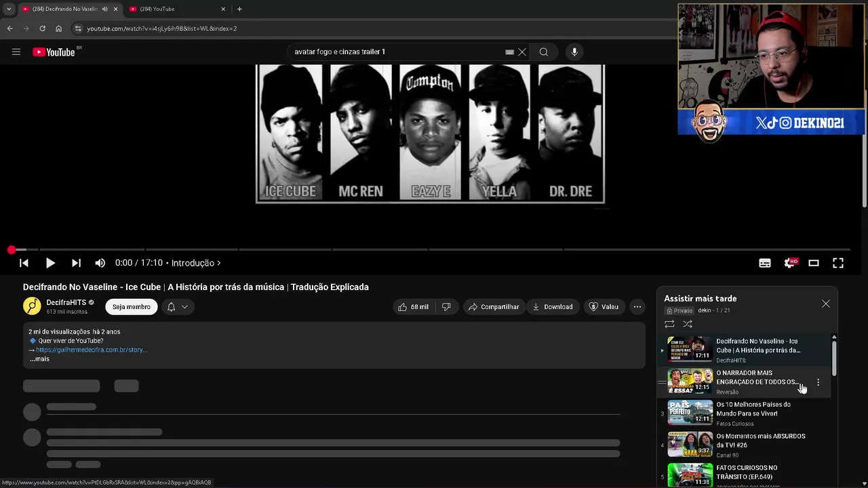Viewport: 868px width, 488px height.
Task: Close the (284) YouTube tab
Action: [223, 9]
